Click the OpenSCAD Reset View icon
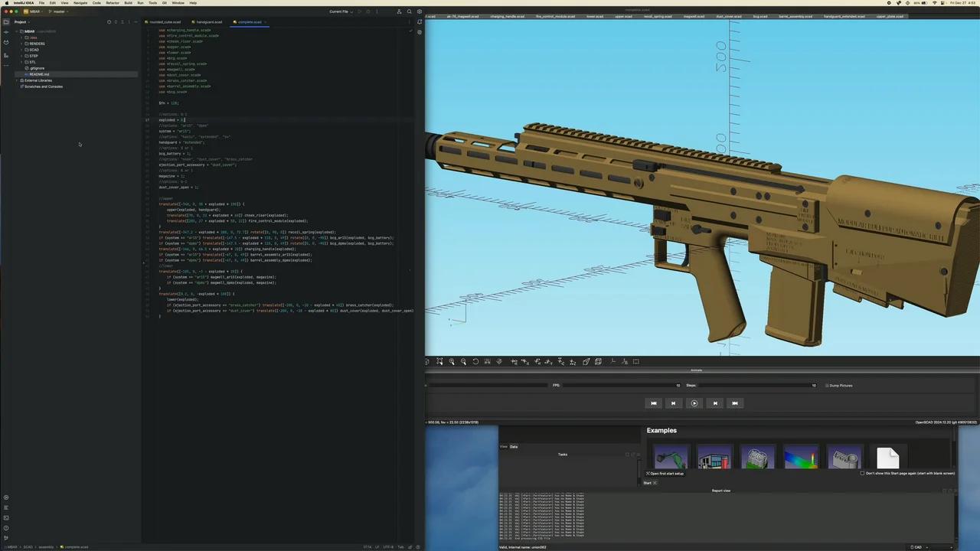Viewport: 980px width, 551px height. (475, 361)
